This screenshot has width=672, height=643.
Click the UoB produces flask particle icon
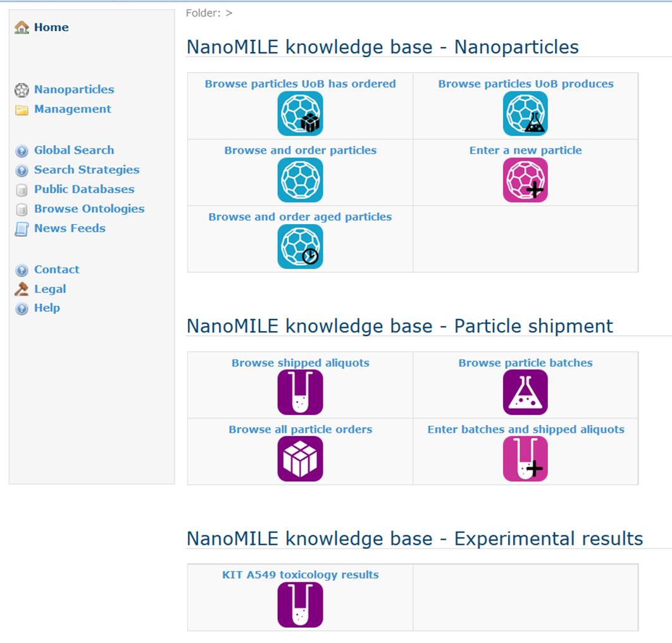coord(525,113)
